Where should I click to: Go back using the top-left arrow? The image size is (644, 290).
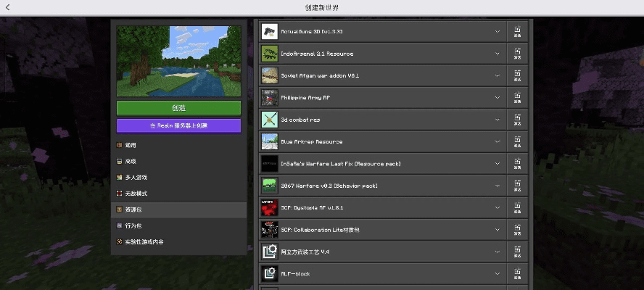(8, 8)
